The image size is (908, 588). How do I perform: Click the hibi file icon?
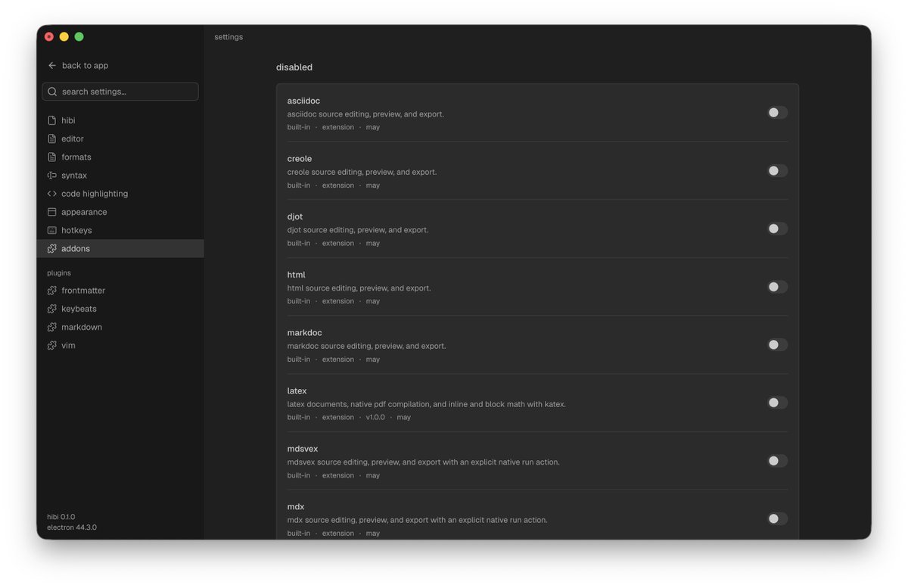tap(52, 120)
